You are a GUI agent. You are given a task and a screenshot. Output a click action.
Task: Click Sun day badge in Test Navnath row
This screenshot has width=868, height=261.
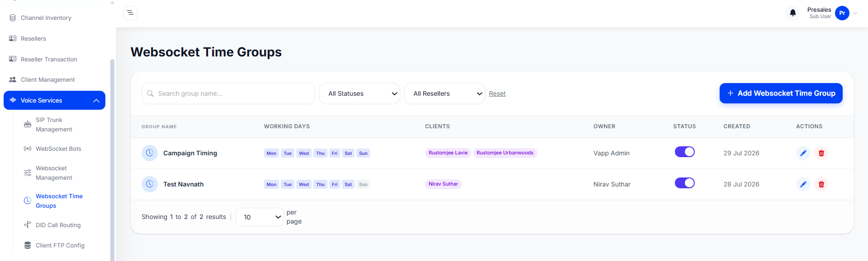tap(363, 184)
